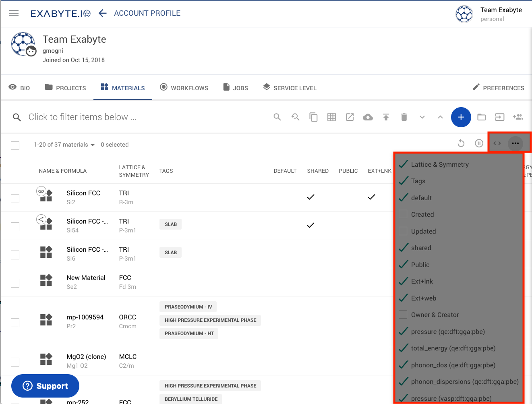Screen dimensions: 532x404
Task: Check the Owner & Creator column option
Action: [x=403, y=315]
